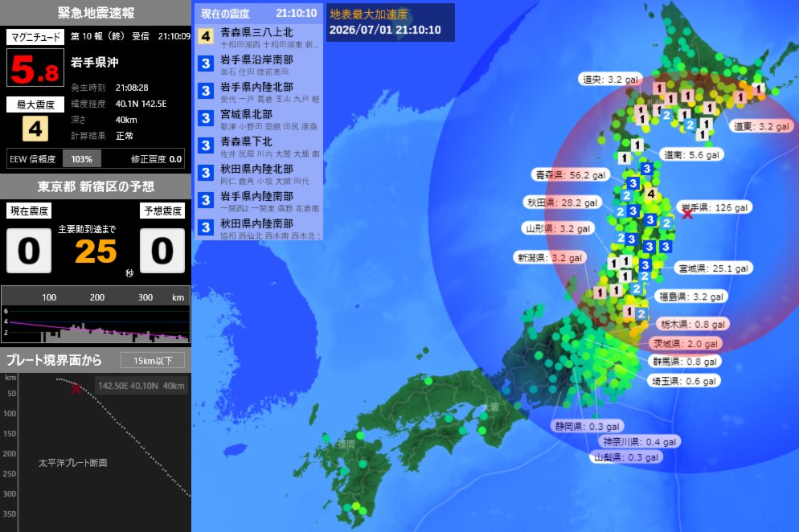Click the 道南: 5.6 gal label
Viewport: 799px width, 532px height.
click(x=691, y=154)
